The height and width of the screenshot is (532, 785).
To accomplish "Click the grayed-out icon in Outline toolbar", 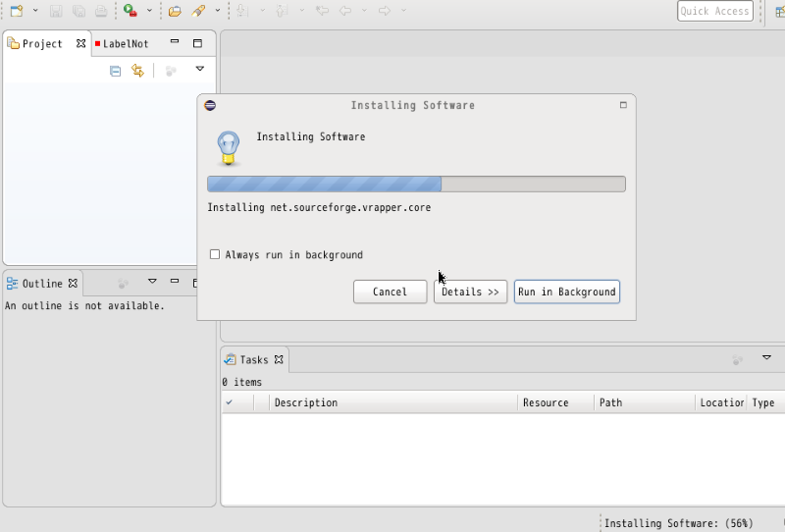I will point(124,284).
